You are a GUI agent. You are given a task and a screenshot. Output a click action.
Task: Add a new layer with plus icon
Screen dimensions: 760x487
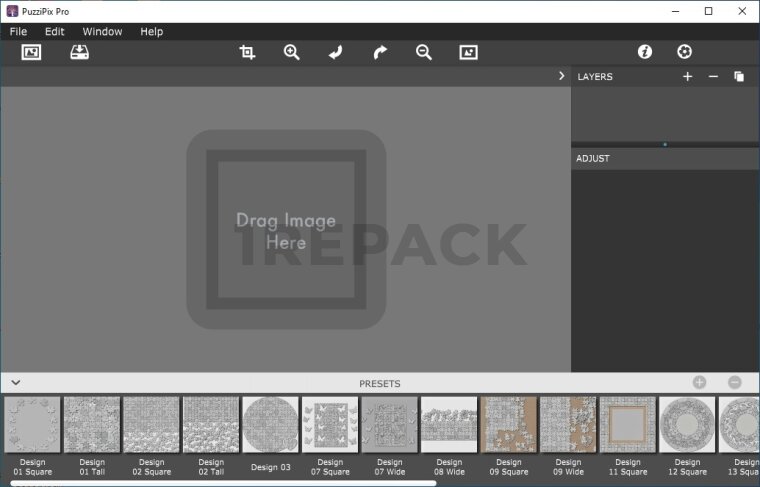pyautogui.click(x=687, y=77)
